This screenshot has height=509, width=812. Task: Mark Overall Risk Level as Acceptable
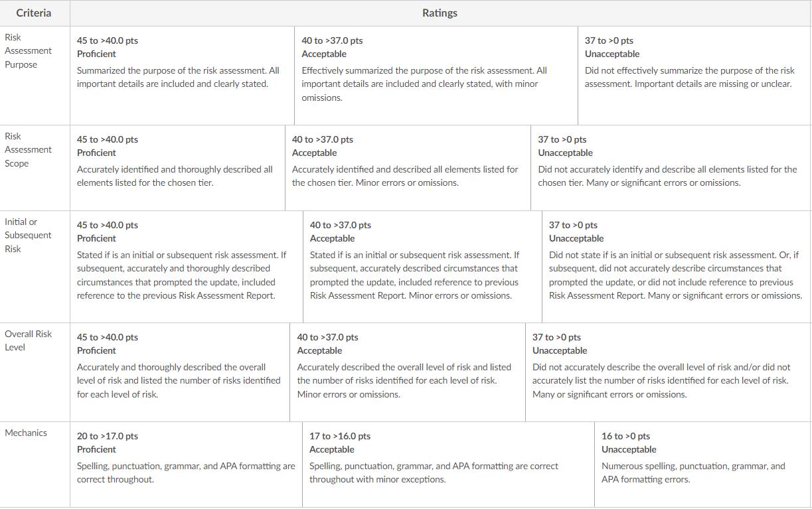[x=408, y=372]
